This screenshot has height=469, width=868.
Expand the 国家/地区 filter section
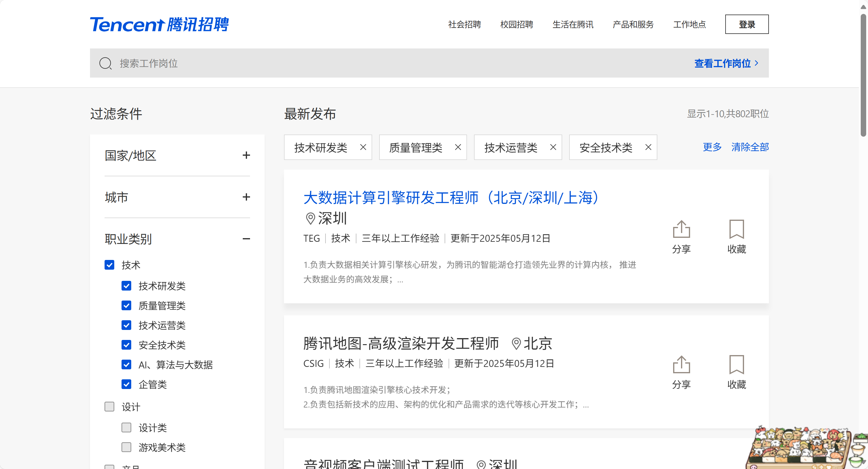(x=246, y=155)
